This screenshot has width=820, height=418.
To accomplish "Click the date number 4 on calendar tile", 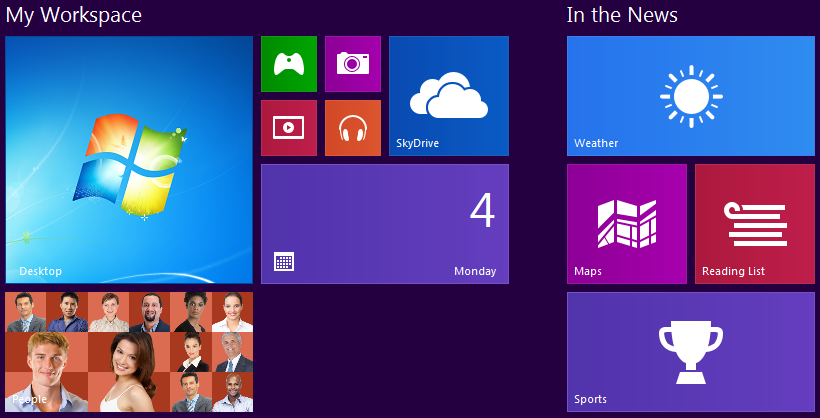I will pos(482,210).
